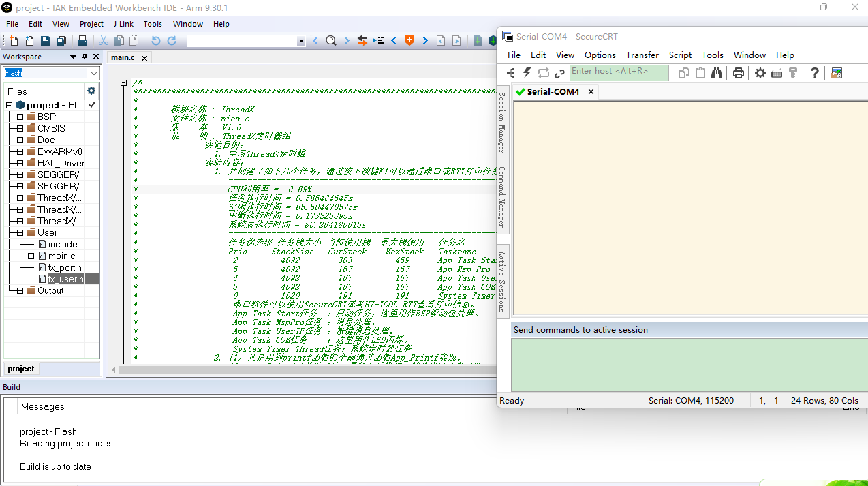Open the Flash configuration dropdown
Image resolution: width=868 pixels, height=486 pixels.
pos(94,73)
